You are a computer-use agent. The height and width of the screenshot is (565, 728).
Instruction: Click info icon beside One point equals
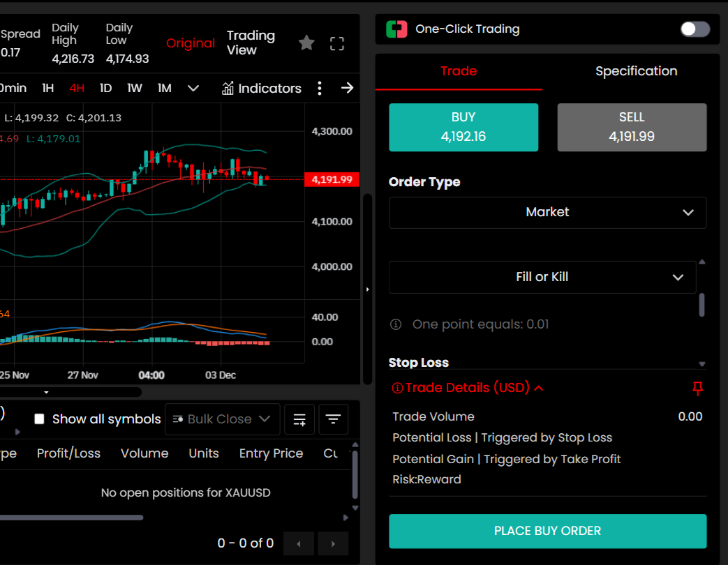pos(396,324)
